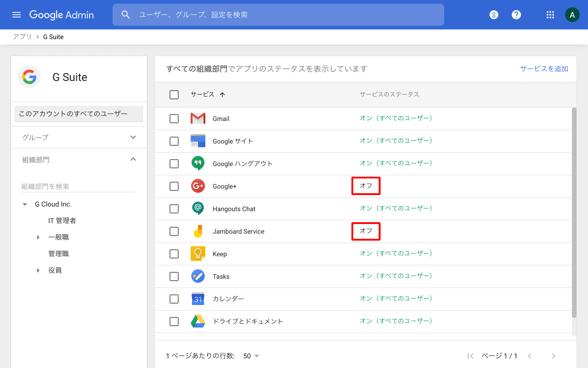Expand the 一般職 tree node
This screenshot has width=588, height=368.
pyautogui.click(x=38, y=237)
